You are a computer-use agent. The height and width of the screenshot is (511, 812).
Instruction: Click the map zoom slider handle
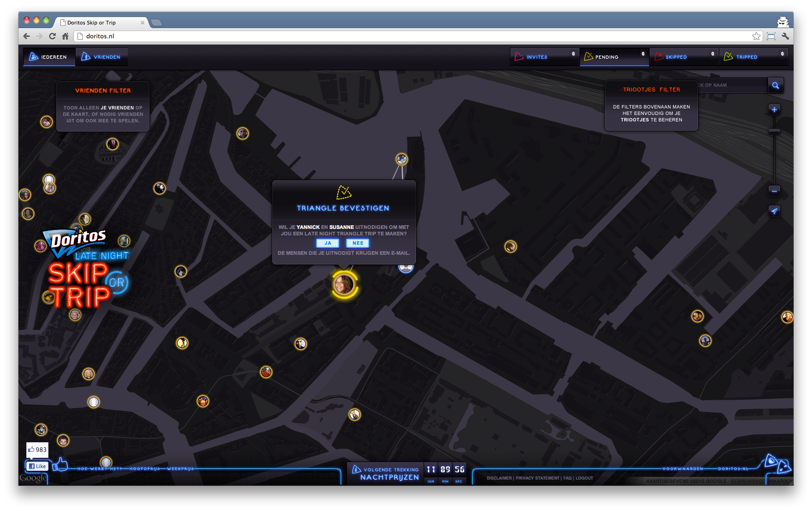(x=774, y=132)
